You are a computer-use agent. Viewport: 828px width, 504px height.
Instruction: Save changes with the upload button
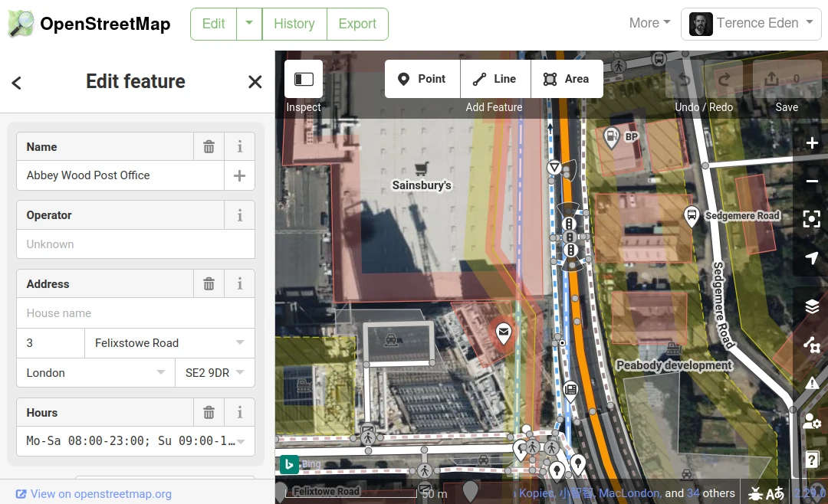786,79
